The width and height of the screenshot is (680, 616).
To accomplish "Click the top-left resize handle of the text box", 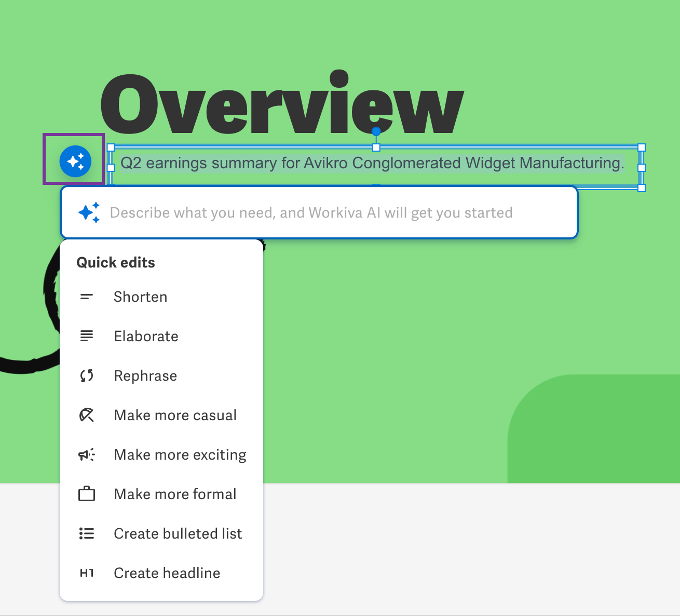I will coord(111,148).
